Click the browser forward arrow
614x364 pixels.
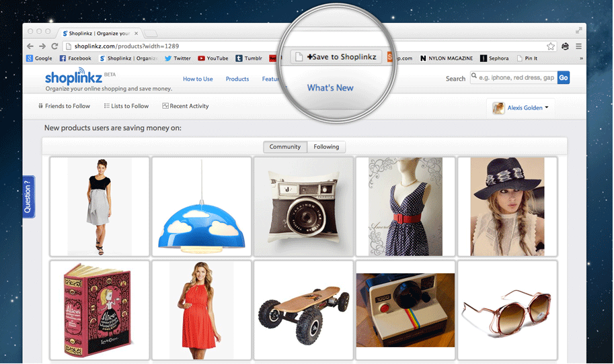tap(42, 46)
